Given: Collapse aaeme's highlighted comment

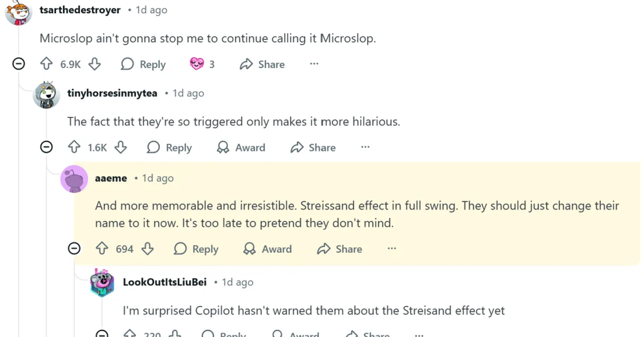Looking at the screenshot, I should point(75,248).
